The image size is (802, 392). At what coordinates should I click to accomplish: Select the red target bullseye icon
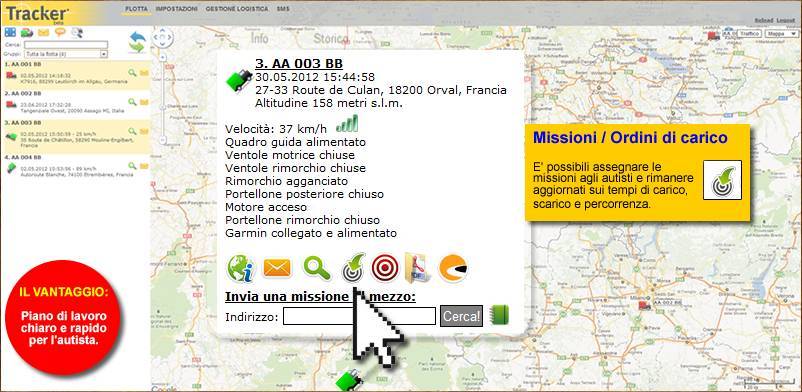point(385,268)
